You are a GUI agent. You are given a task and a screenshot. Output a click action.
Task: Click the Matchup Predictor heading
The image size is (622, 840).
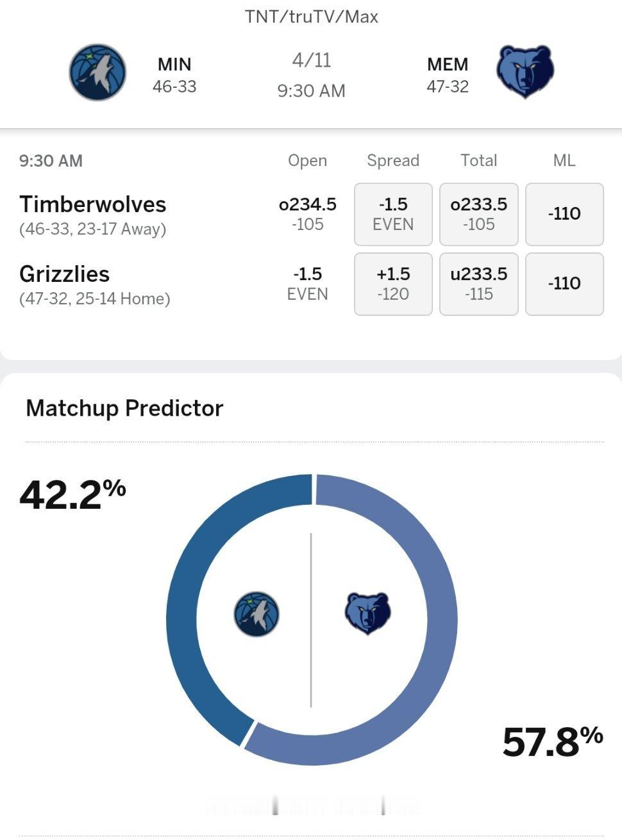[x=124, y=408]
